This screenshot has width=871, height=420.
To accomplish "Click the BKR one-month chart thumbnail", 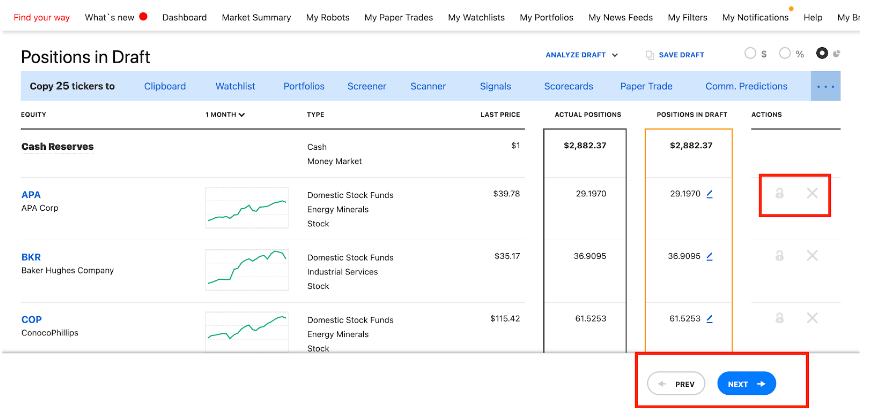I will pyautogui.click(x=247, y=270).
